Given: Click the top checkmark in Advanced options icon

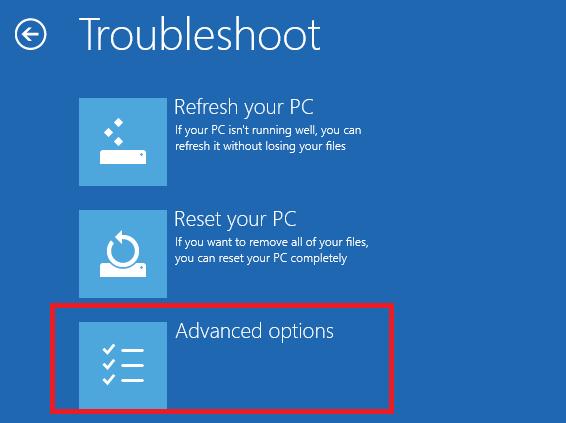Looking at the screenshot, I should pos(109,349).
